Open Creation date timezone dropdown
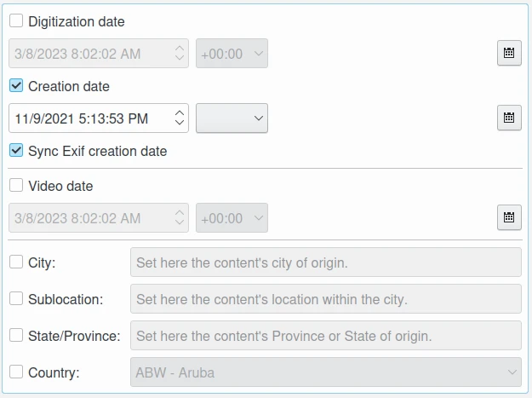 (x=232, y=118)
